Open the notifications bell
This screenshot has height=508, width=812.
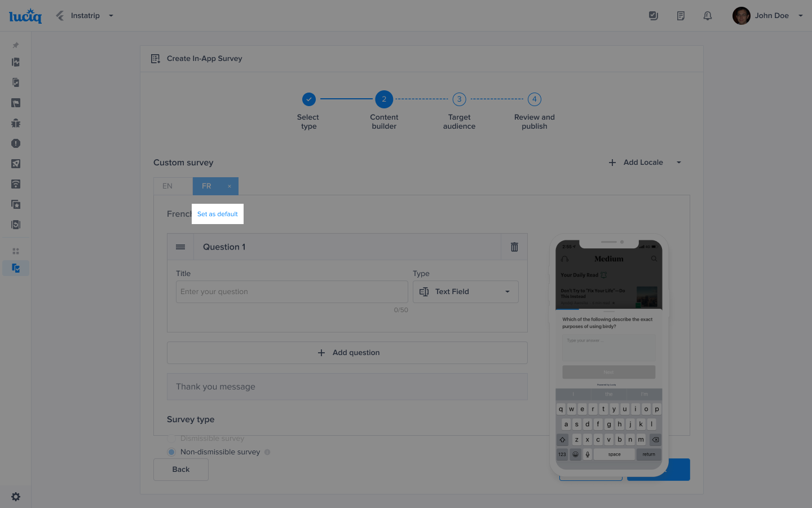(708, 16)
